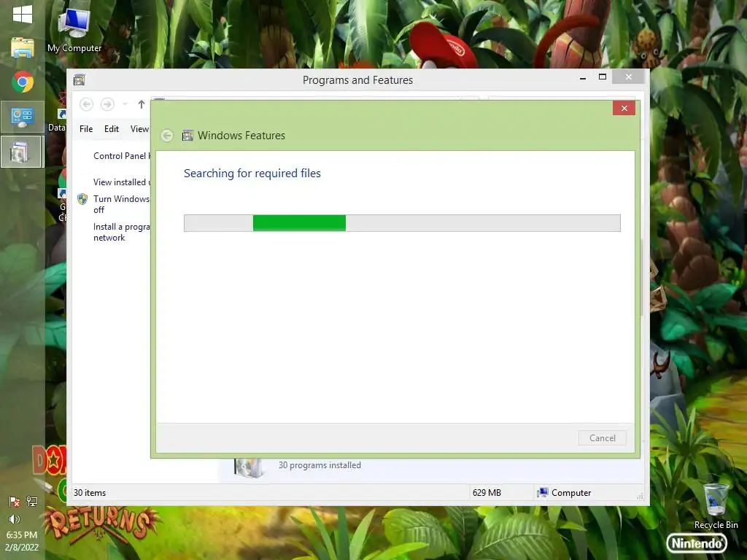Cancel the Windows Features search
The image size is (747, 560).
pyautogui.click(x=602, y=438)
